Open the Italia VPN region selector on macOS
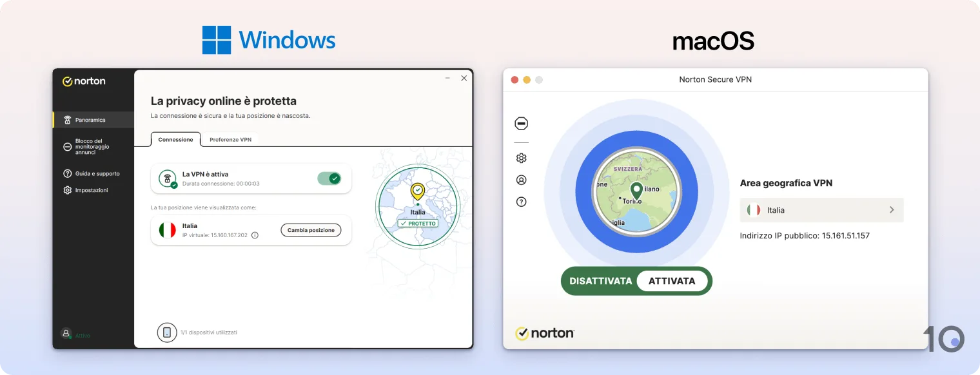 click(821, 210)
